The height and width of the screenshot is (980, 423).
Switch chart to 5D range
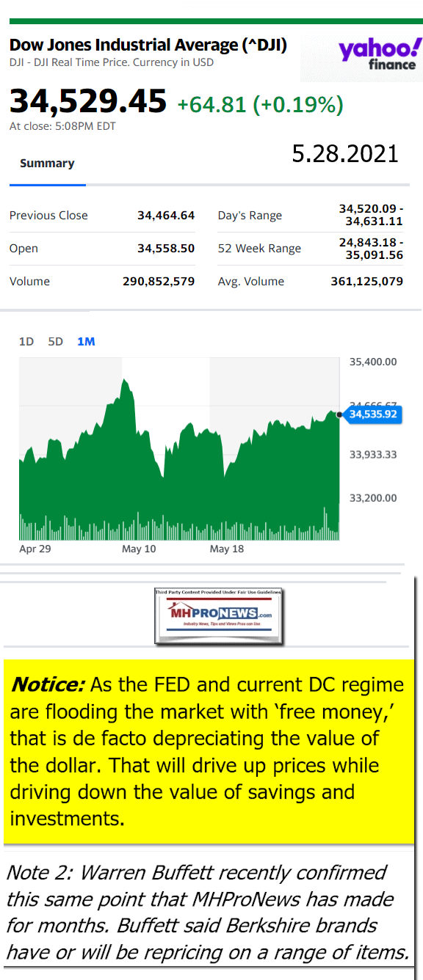(55, 341)
